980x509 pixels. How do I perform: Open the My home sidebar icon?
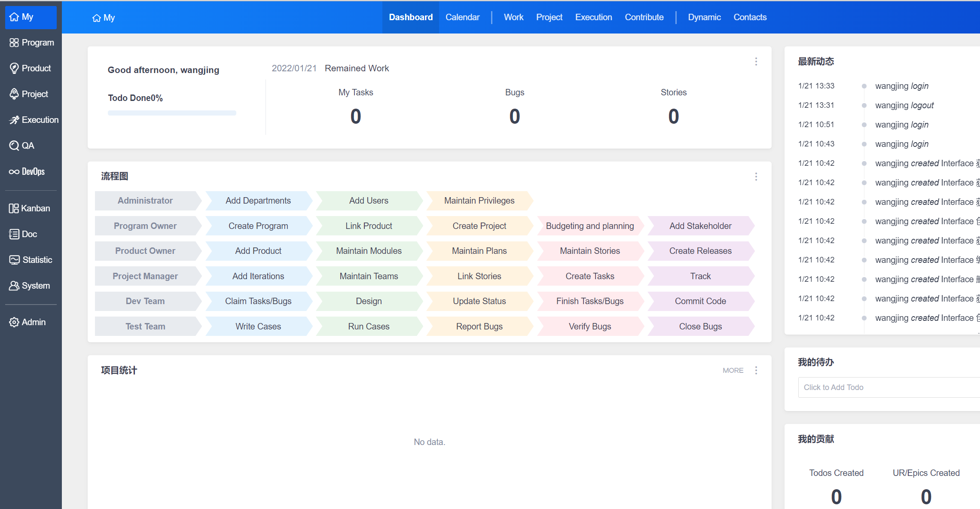point(14,17)
